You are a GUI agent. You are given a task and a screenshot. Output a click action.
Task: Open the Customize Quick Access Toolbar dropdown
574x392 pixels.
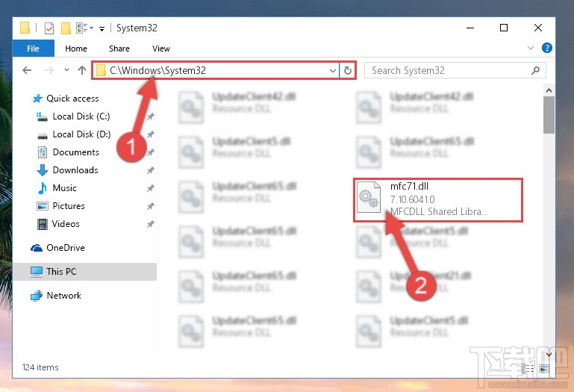(x=102, y=28)
